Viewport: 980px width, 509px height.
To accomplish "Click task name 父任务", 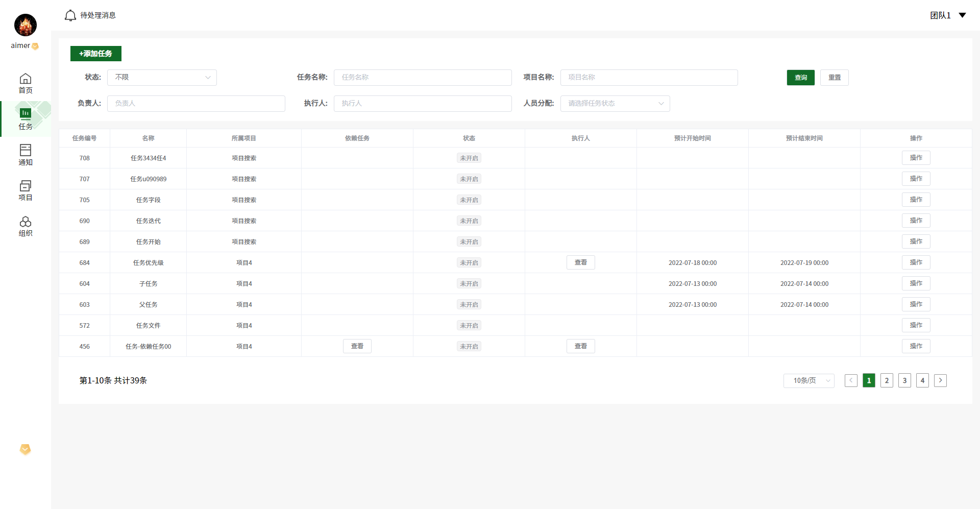I will click(x=149, y=305).
